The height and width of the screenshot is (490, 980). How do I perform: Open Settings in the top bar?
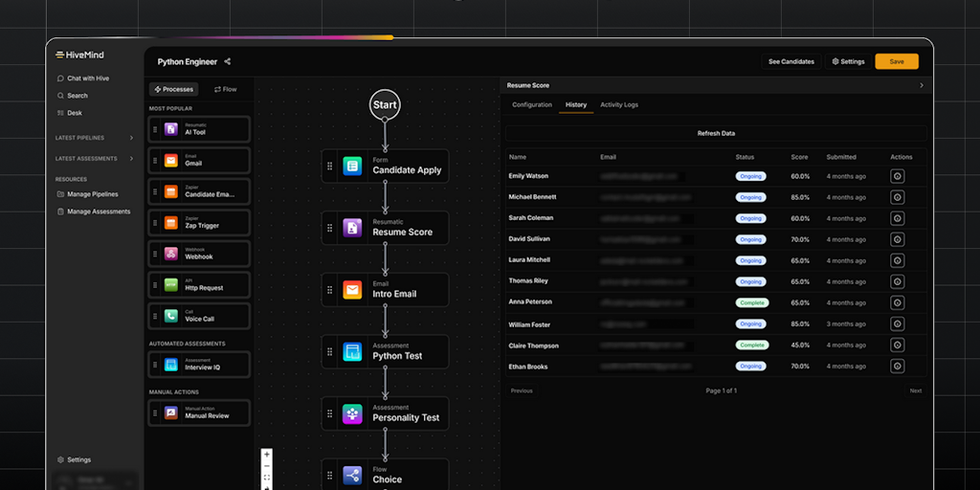(x=848, y=62)
